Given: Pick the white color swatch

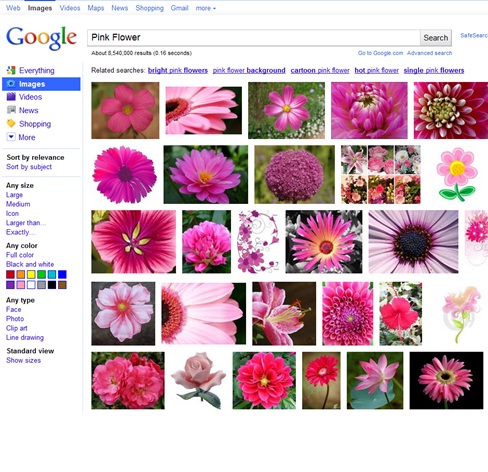Looking at the screenshot, I should tap(31, 285).
